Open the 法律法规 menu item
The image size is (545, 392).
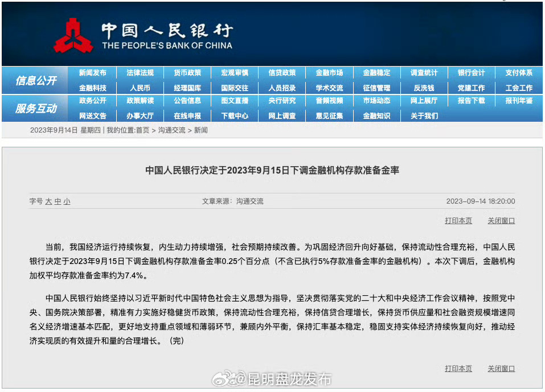(x=140, y=73)
